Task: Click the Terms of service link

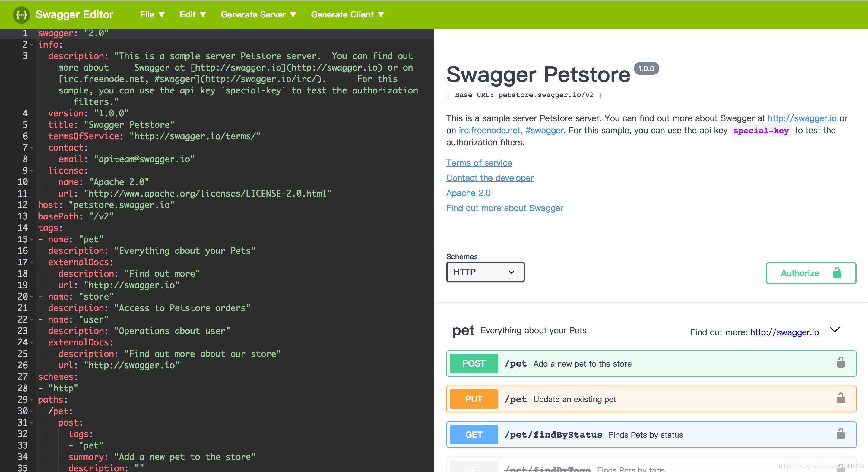Action: (x=478, y=163)
